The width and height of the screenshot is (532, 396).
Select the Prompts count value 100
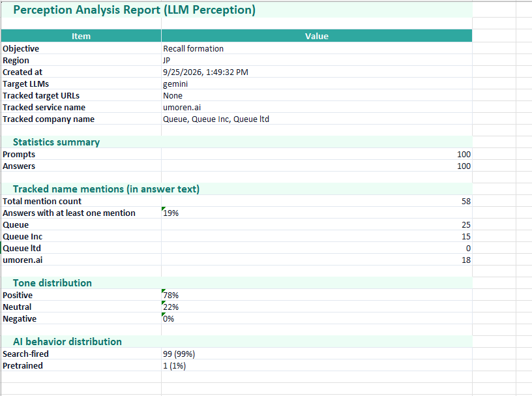coord(317,155)
